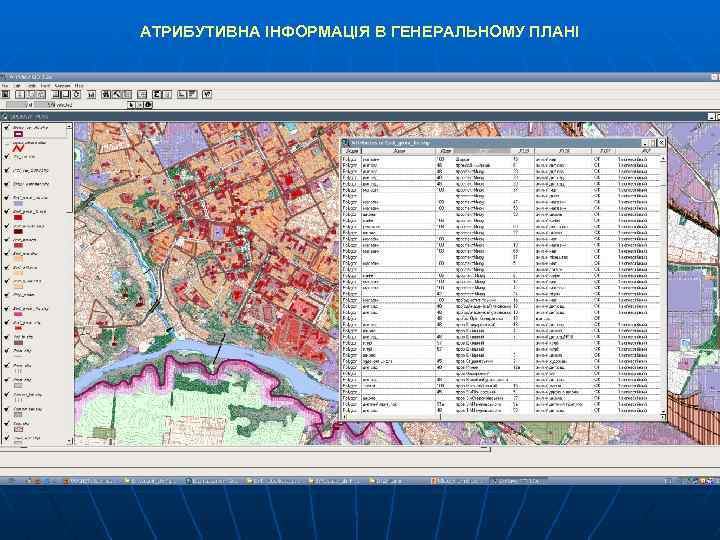Toggle checkbox of legend layer with bright red swatch
Screen dimensions: 720x540
pyautogui.click(x=6, y=211)
